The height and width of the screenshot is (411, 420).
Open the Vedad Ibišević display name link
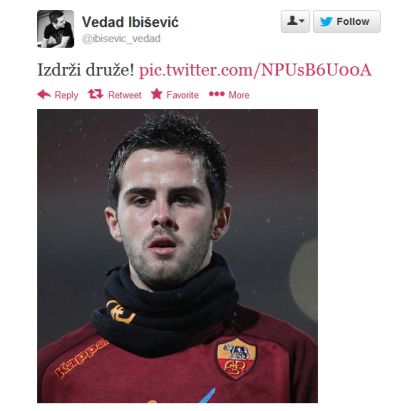(x=130, y=22)
